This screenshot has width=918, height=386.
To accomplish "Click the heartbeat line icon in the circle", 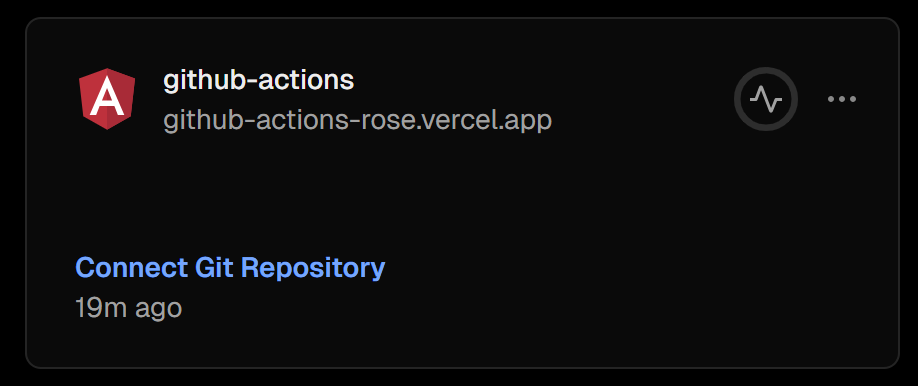I will click(766, 99).
